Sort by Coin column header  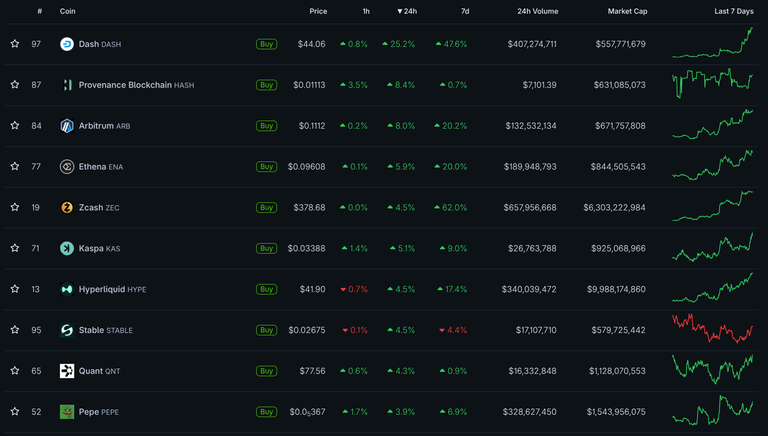(68, 11)
